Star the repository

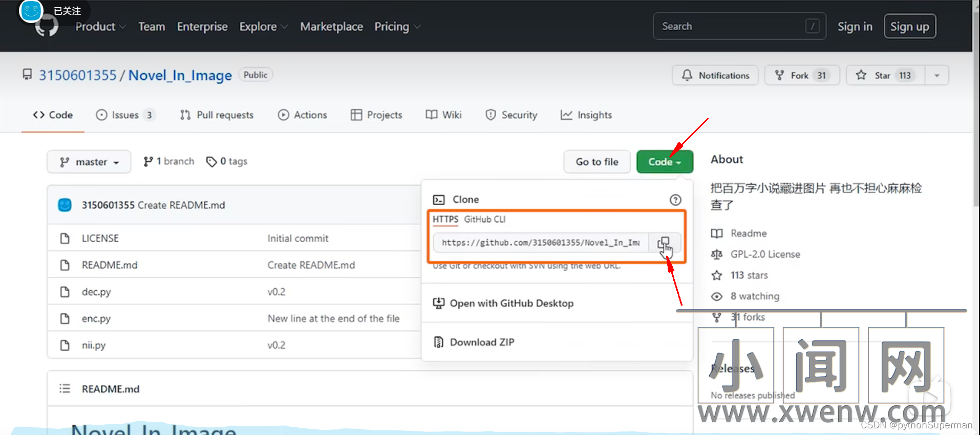tap(885, 75)
